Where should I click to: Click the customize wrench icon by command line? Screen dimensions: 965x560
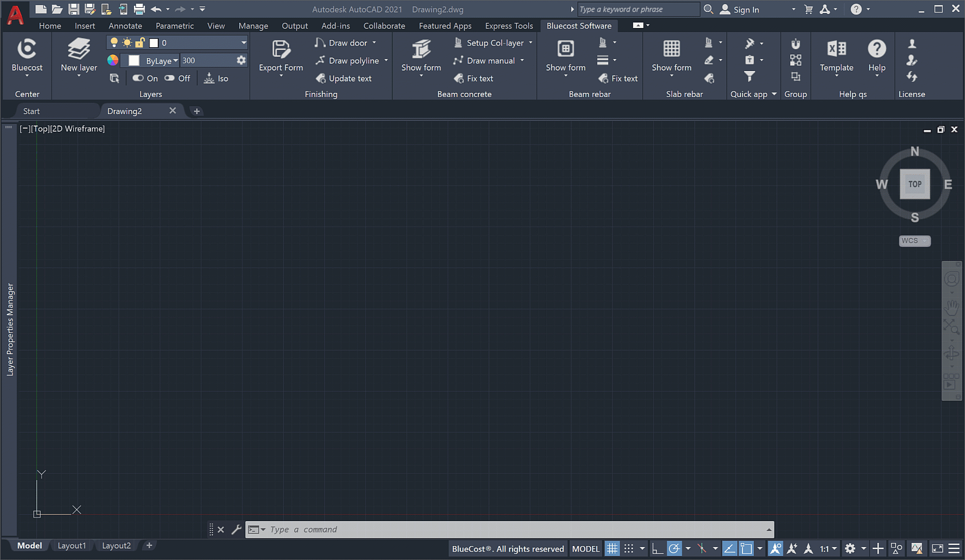tap(236, 529)
